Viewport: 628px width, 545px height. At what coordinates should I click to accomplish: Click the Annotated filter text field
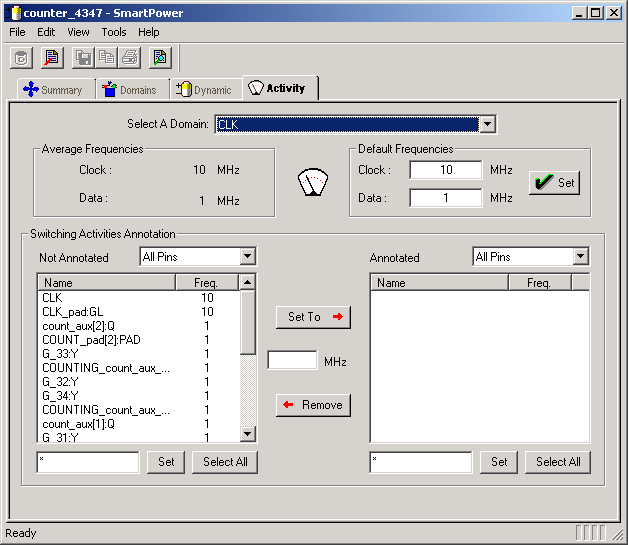(421, 462)
